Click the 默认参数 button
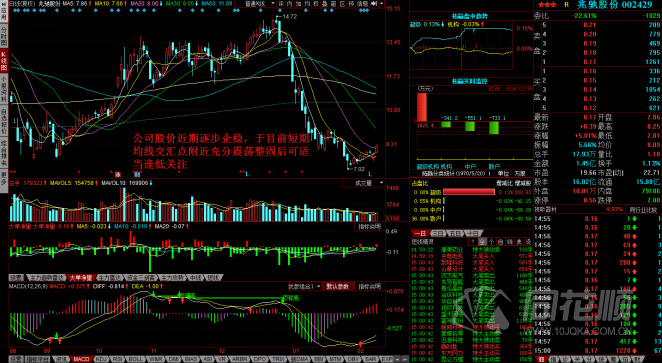The image size is (662, 363). pos(337,287)
